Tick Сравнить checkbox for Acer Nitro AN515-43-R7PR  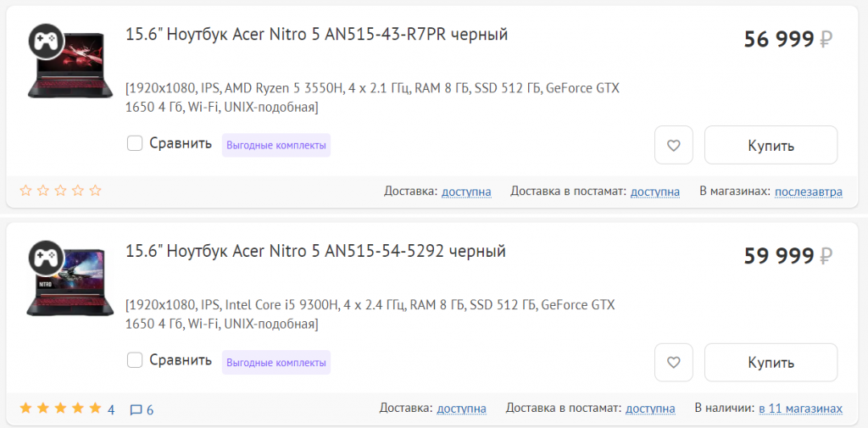[x=135, y=143]
